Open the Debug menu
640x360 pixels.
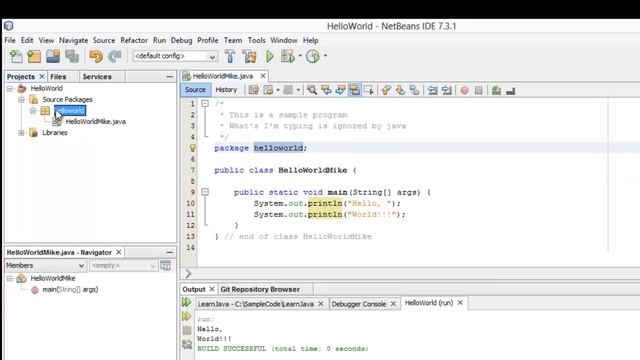point(181,40)
